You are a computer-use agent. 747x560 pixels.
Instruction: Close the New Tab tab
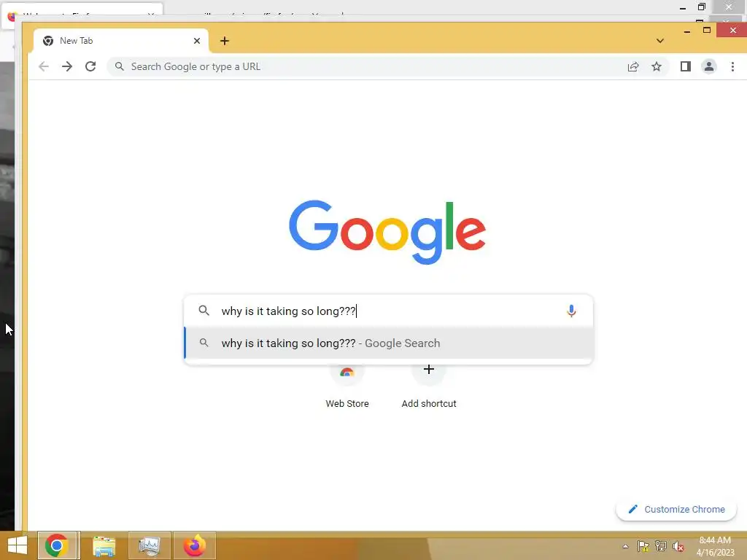(197, 41)
